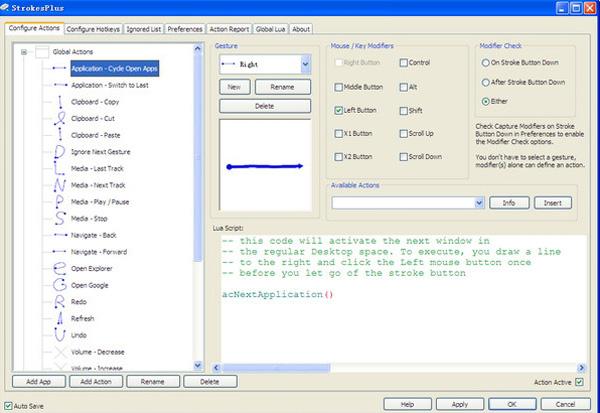Click the Add Action button
The height and width of the screenshot is (413, 600).
pos(96,382)
